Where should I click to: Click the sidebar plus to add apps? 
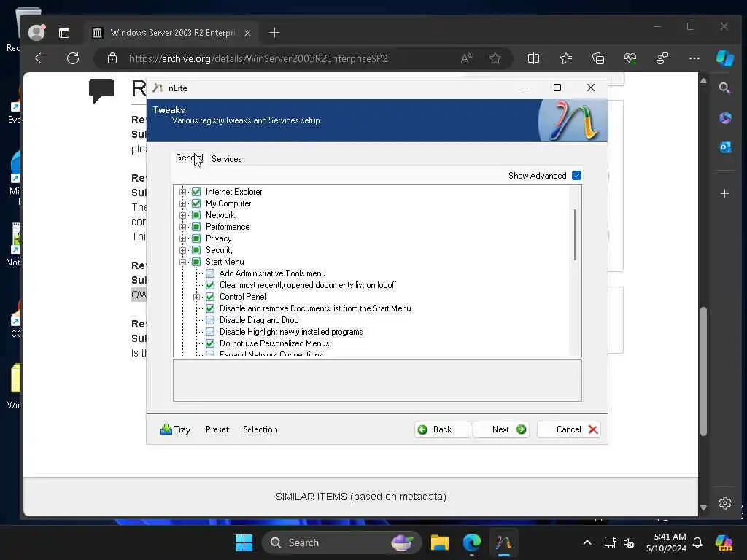[x=724, y=194]
